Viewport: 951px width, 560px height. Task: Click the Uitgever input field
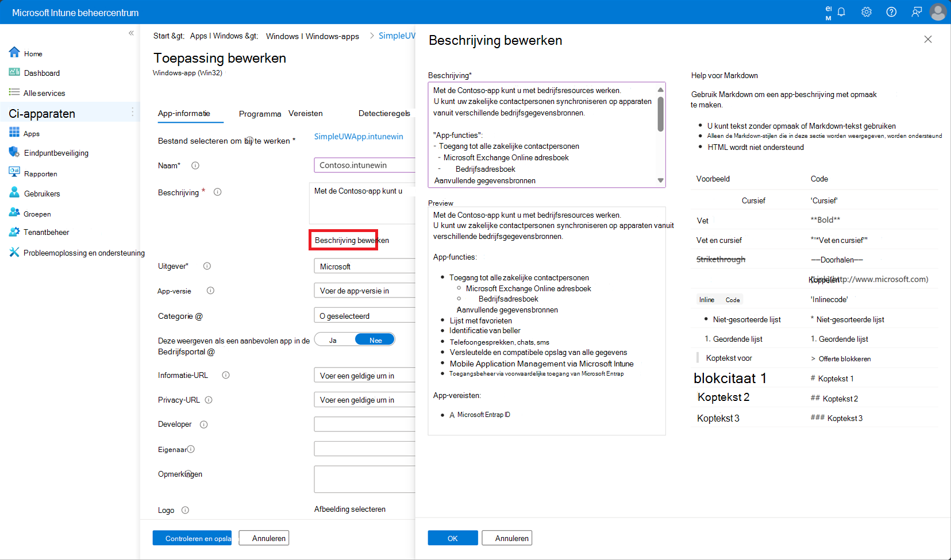coord(364,267)
